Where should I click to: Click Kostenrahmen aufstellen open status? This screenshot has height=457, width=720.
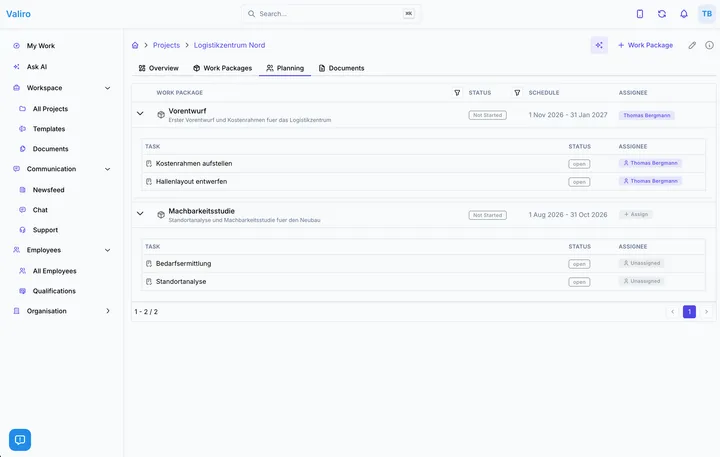coord(579,164)
